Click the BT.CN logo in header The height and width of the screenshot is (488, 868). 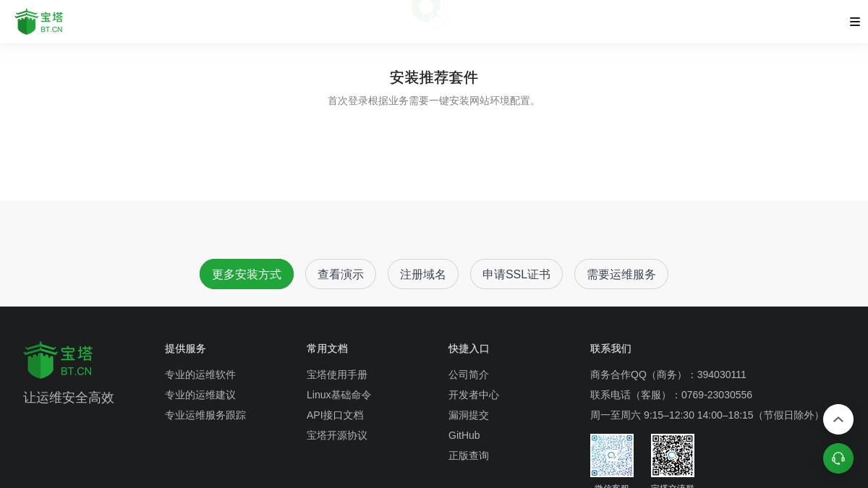coord(39,22)
